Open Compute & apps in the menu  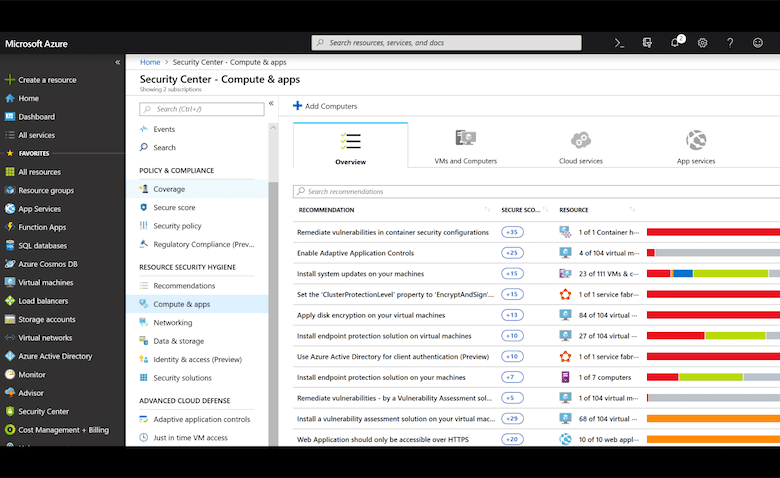click(197, 304)
